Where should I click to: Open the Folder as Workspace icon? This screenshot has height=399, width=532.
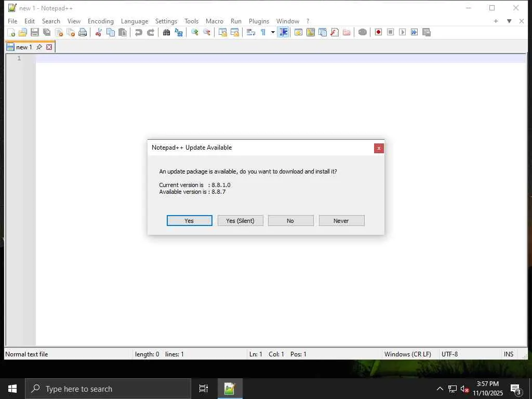[x=347, y=32]
